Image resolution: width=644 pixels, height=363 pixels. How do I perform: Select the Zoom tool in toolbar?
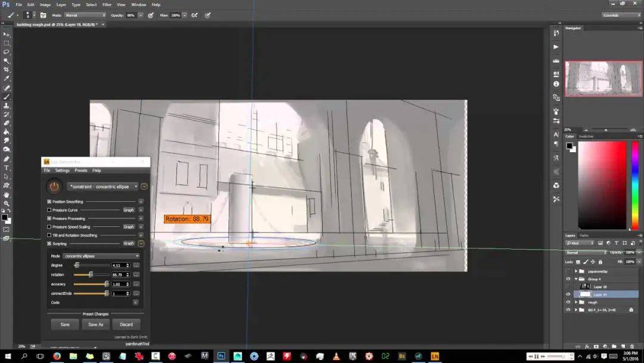[x=7, y=203]
